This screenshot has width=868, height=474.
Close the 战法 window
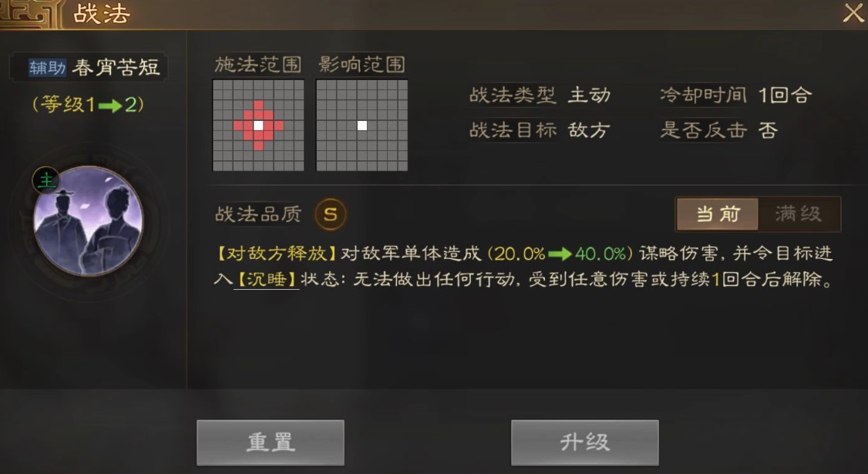click(x=853, y=12)
